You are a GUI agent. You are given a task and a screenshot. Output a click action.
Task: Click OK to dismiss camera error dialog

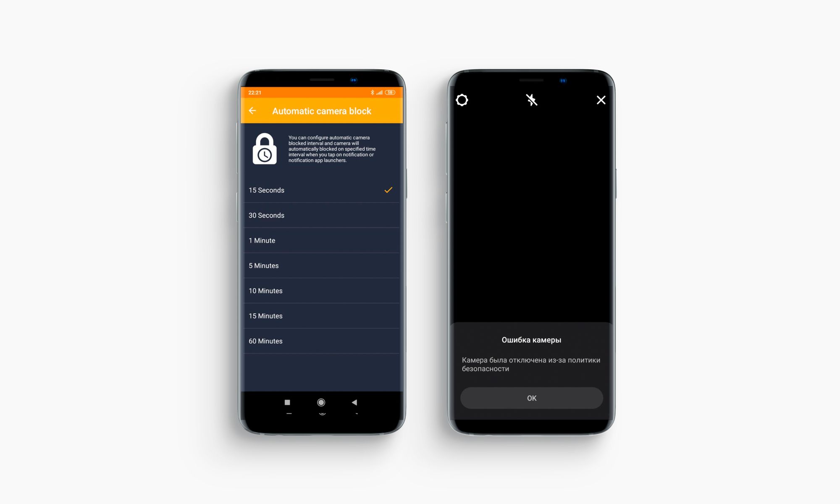pyautogui.click(x=531, y=398)
